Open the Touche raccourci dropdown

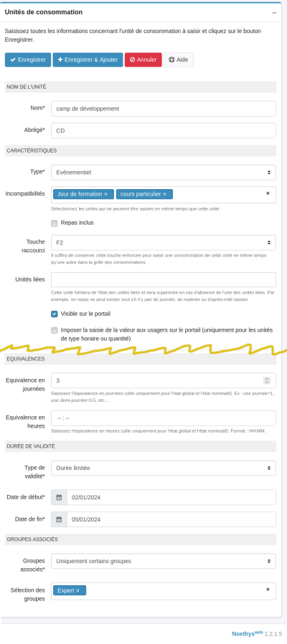(x=164, y=242)
